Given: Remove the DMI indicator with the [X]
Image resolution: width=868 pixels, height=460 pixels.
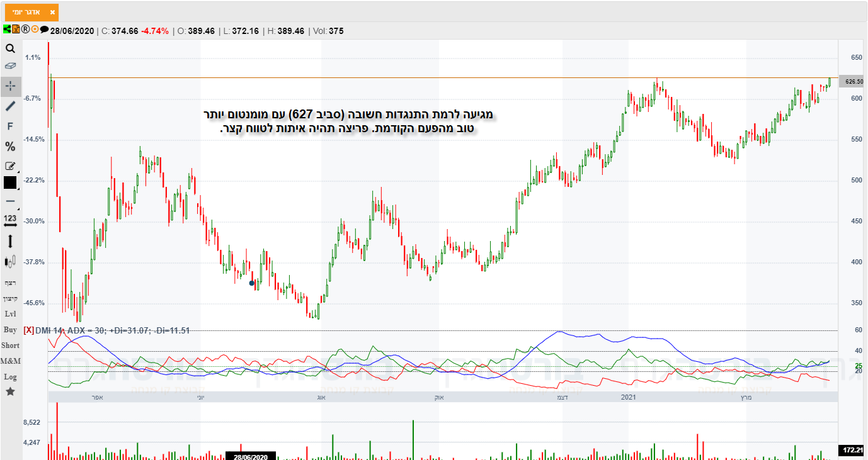Looking at the screenshot, I should 28,330.
